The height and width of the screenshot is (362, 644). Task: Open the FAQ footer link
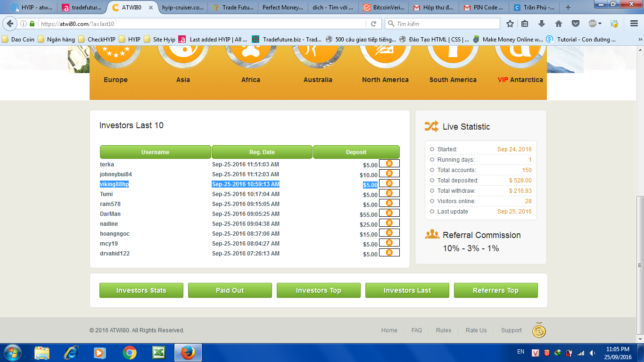(417, 330)
